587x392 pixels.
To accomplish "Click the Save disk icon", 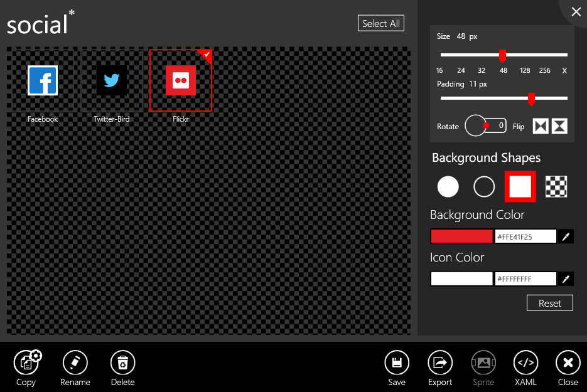I will (397, 363).
